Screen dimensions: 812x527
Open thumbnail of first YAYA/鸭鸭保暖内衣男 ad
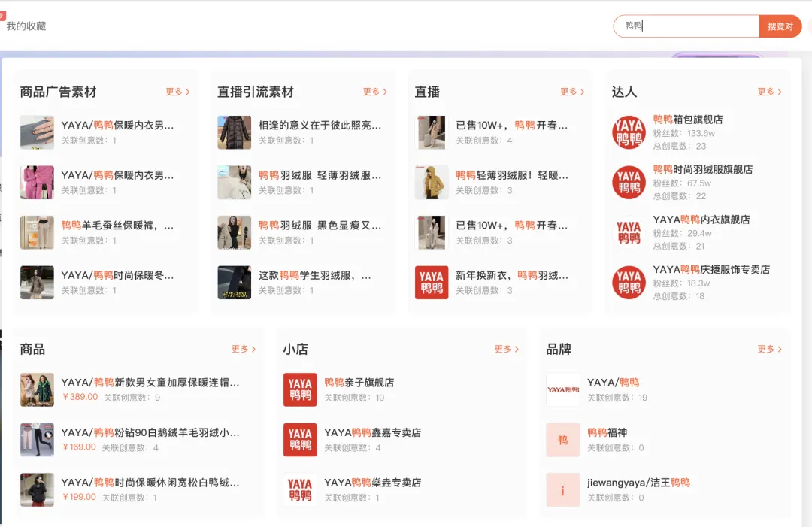37,132
